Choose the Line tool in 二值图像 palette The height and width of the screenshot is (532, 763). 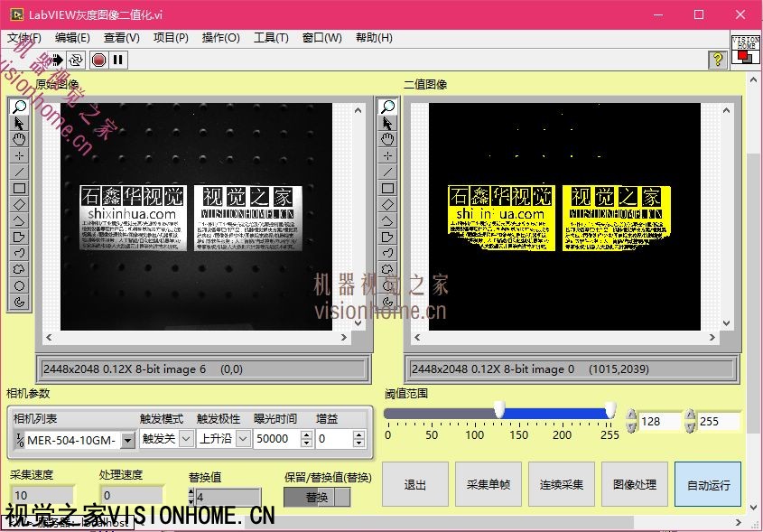[387, 172]
